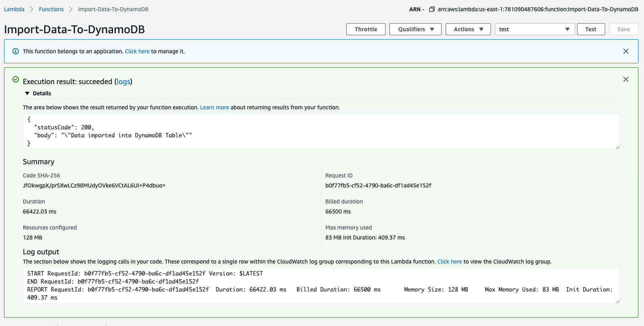This screenshot has width=644, height=326.
Task: Click the Summary heading
Action: coord(38,162)
